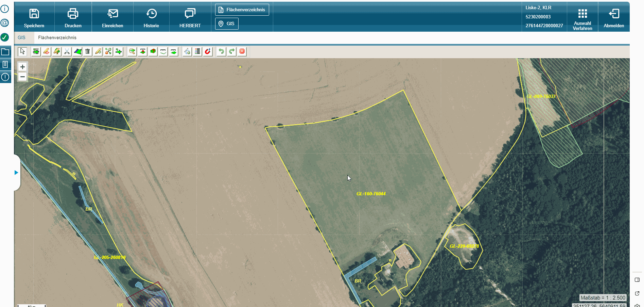Viewport: 644px width, 307px height.
Task: Click the Maßstab 1 : 2.500 scale display
Action: tap(603, 297)
